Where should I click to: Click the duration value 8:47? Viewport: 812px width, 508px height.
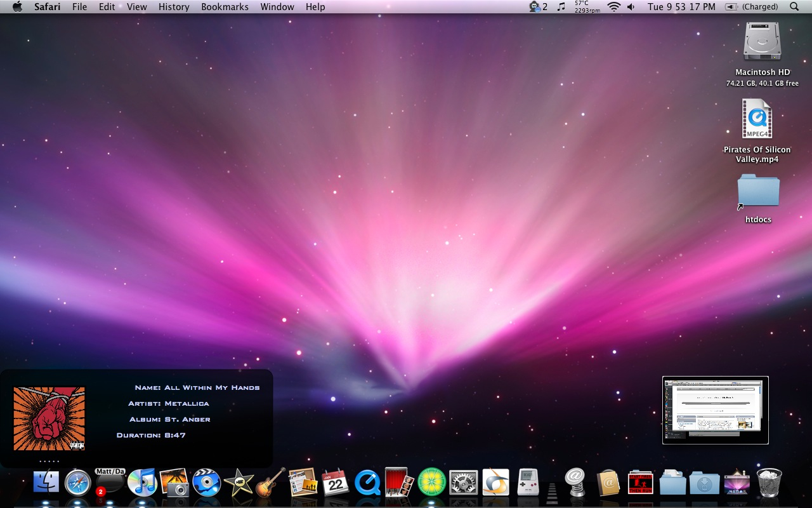click(175, 435)
